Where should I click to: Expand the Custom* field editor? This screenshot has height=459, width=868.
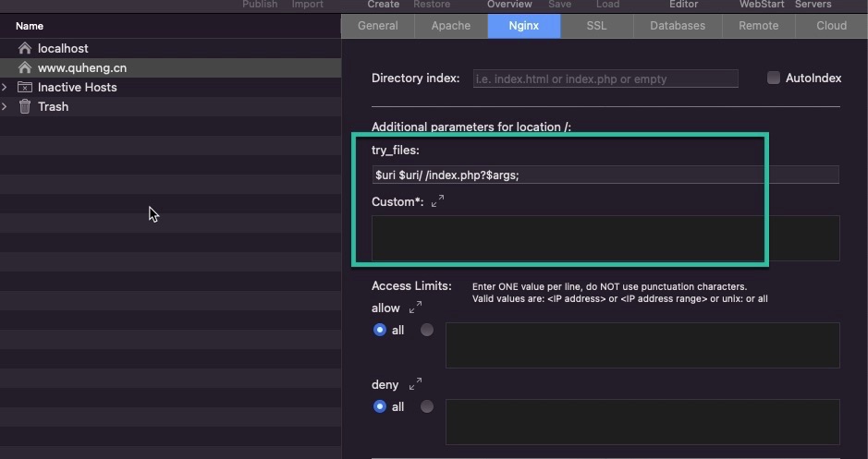[437, 201]
